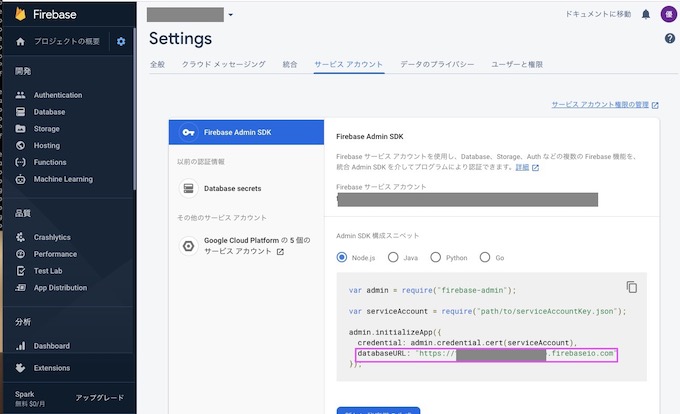Open Authentication in sidebar
680x414 pixels.
pos(58,95)
